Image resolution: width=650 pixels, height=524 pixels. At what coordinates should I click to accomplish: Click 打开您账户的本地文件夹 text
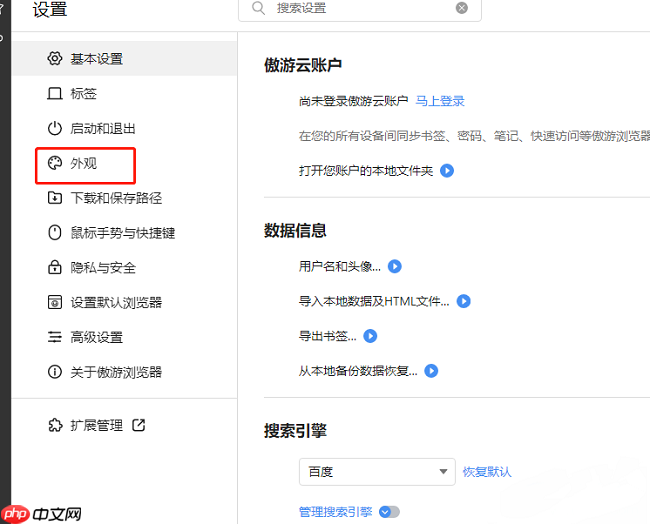pyautogui.click(x=366, y=171)
